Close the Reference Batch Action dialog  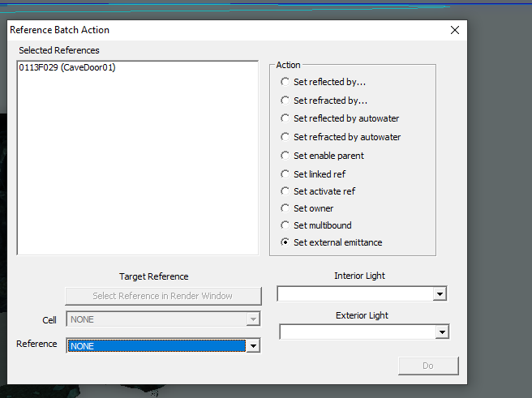[x=455, y=30]
